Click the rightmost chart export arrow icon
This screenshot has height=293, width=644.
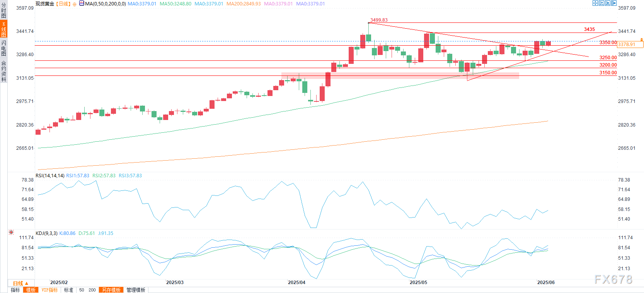point(614,3)
